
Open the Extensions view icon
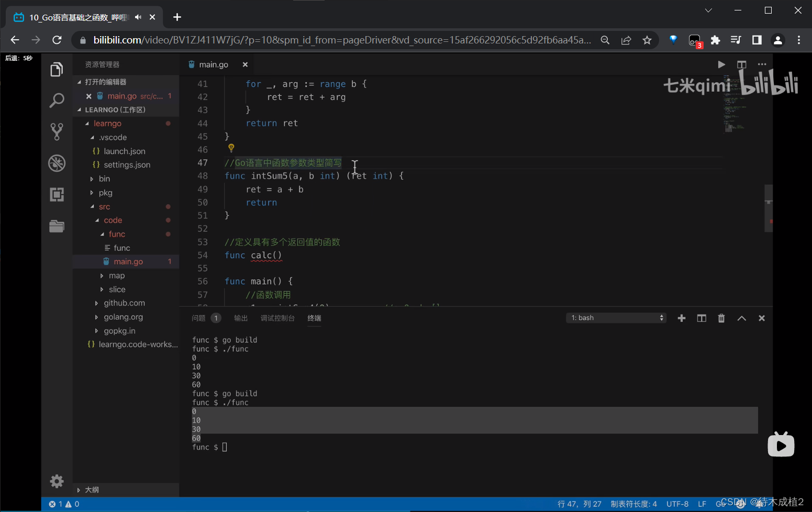click(57, 194)
